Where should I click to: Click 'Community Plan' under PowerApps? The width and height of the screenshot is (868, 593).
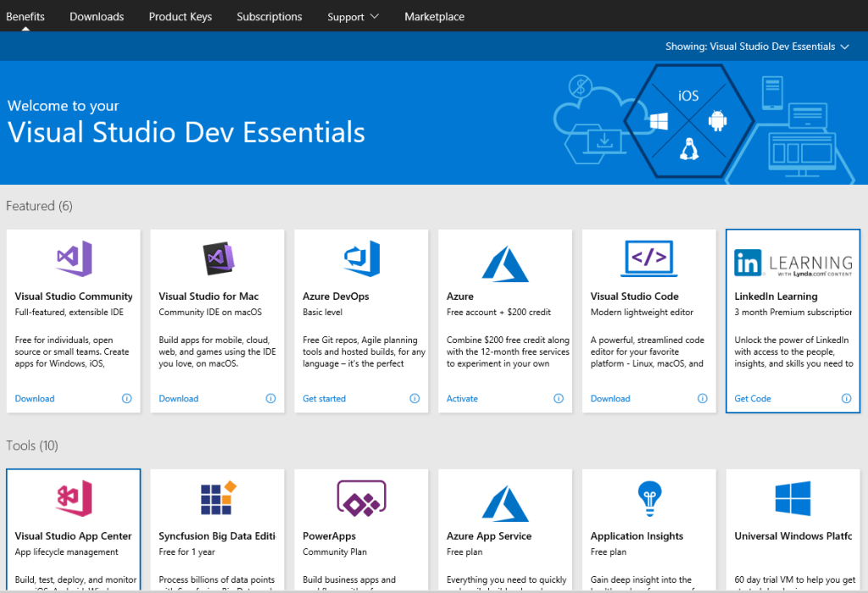pos(335,552)
